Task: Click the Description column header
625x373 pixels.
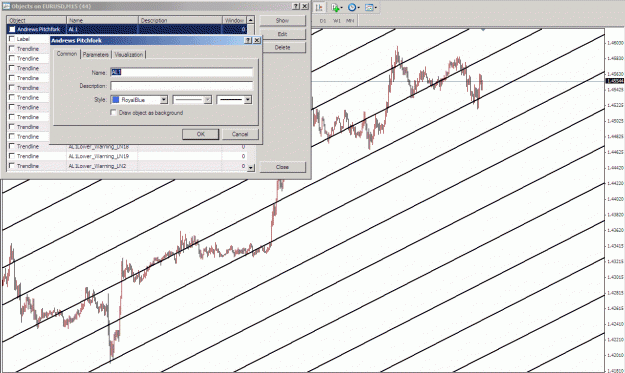Action: pyautogui.click(x=180, y=20)
